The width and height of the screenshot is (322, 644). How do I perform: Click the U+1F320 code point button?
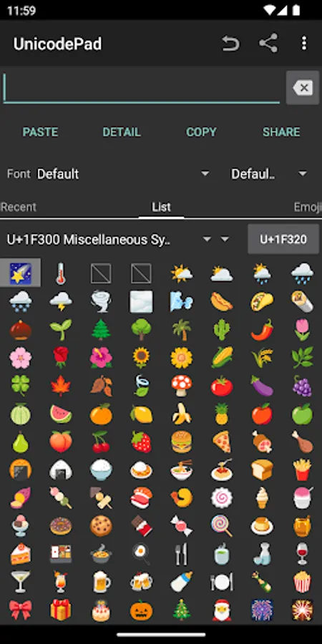click(x=283, y=240)
